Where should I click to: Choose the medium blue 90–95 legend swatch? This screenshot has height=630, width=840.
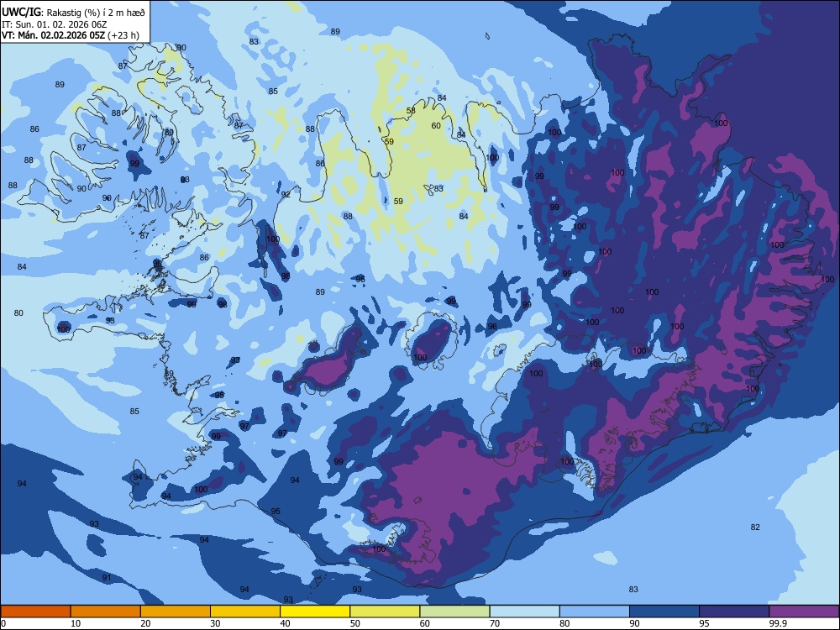click(x=664, y=612)
